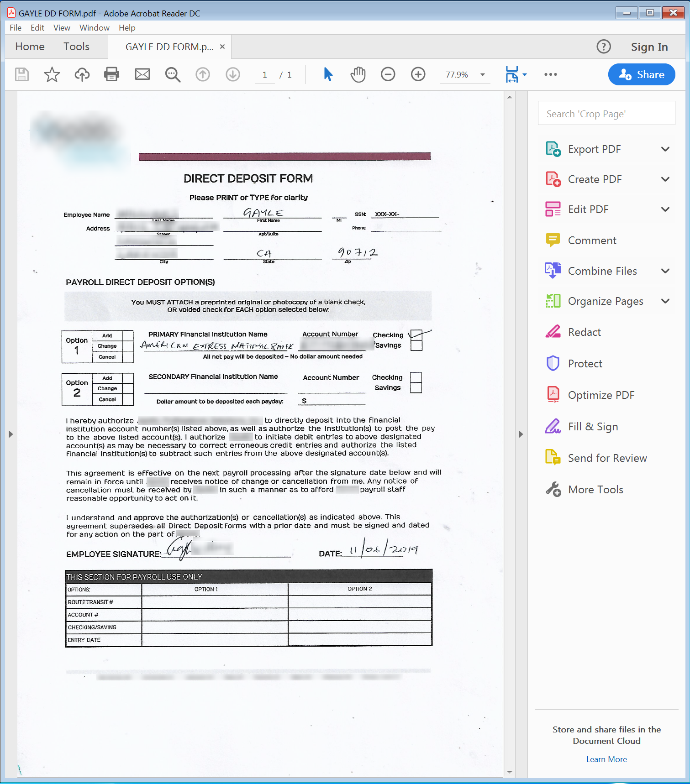The image size is (690, 784).
Task: Activate the Selection arrow tool
Action: (x=328, y=74)
